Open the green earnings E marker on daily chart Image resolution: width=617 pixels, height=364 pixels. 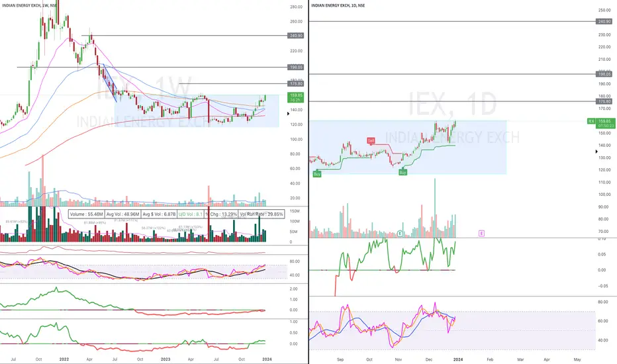[x=400, y=234]
